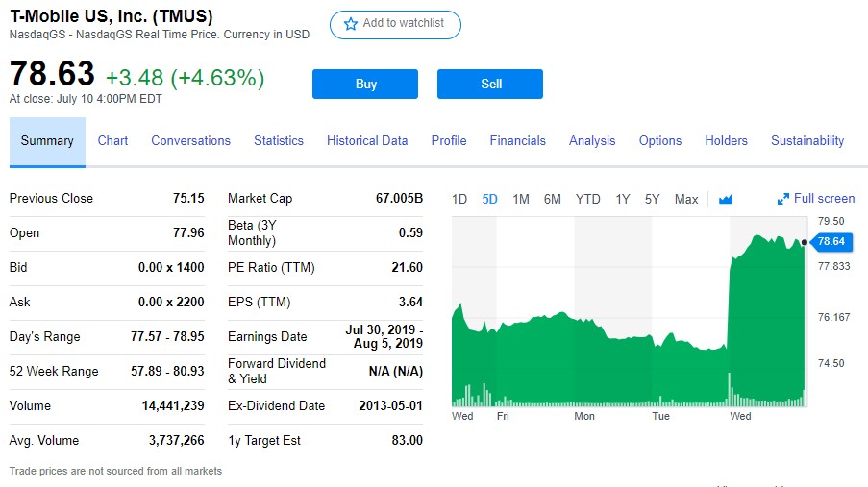
Task: Click the EPS (TTM) value 3.64
Action: pos(410,303)
